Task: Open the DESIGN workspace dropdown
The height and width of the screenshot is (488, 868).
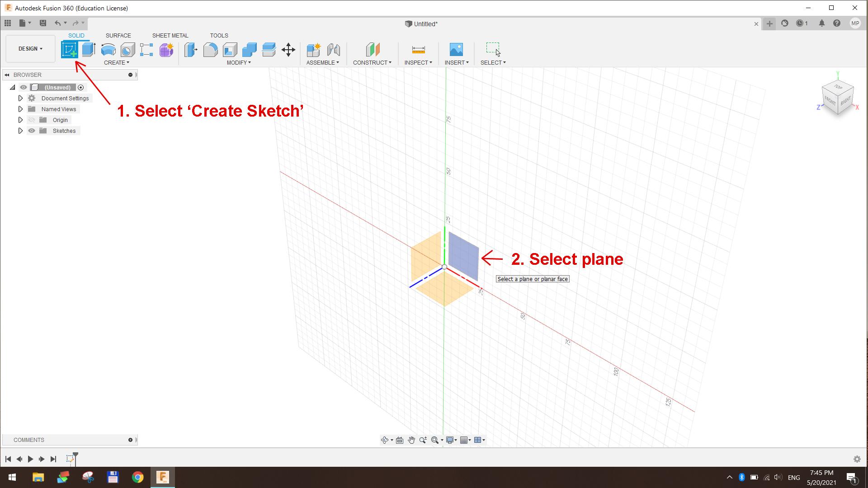Action: click(30, 49)
